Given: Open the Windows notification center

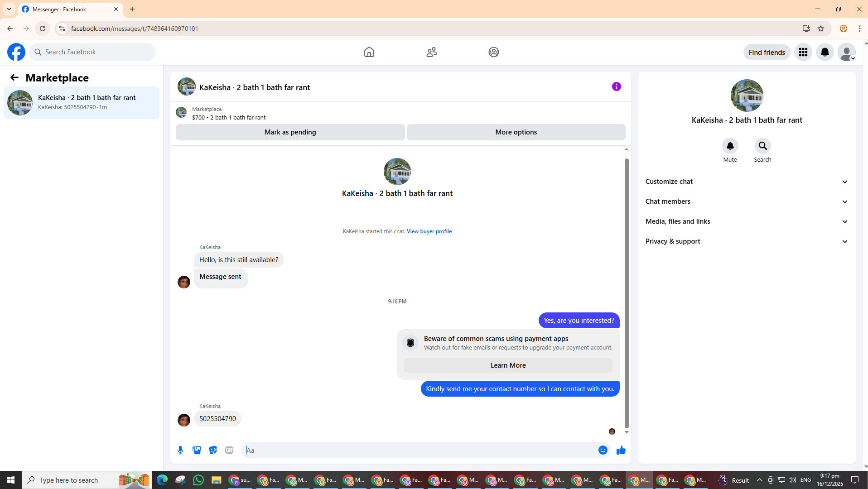Looking at the screenshot, I should 855,480.
